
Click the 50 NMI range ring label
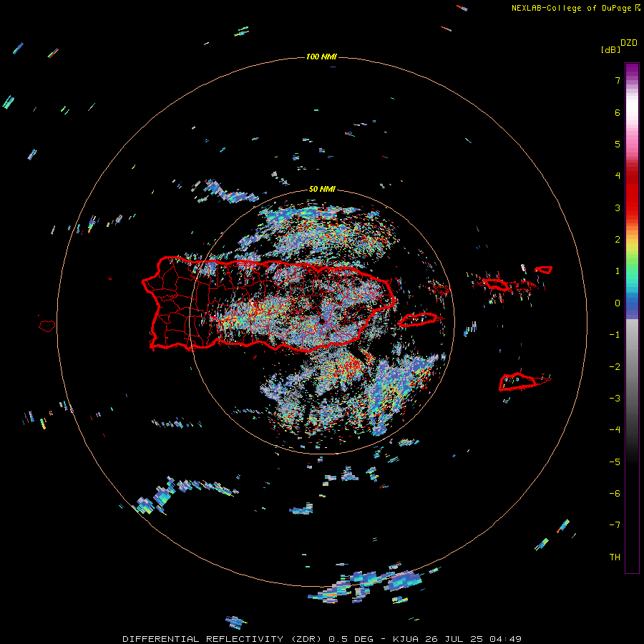(322, 190)
